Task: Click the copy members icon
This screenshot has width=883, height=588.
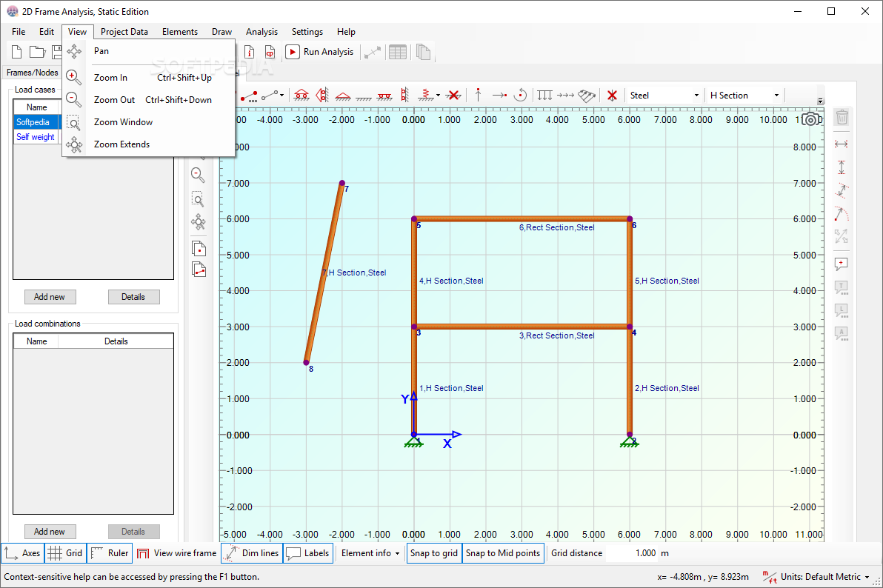Action: pyautogui.click(x=199, y=270)
